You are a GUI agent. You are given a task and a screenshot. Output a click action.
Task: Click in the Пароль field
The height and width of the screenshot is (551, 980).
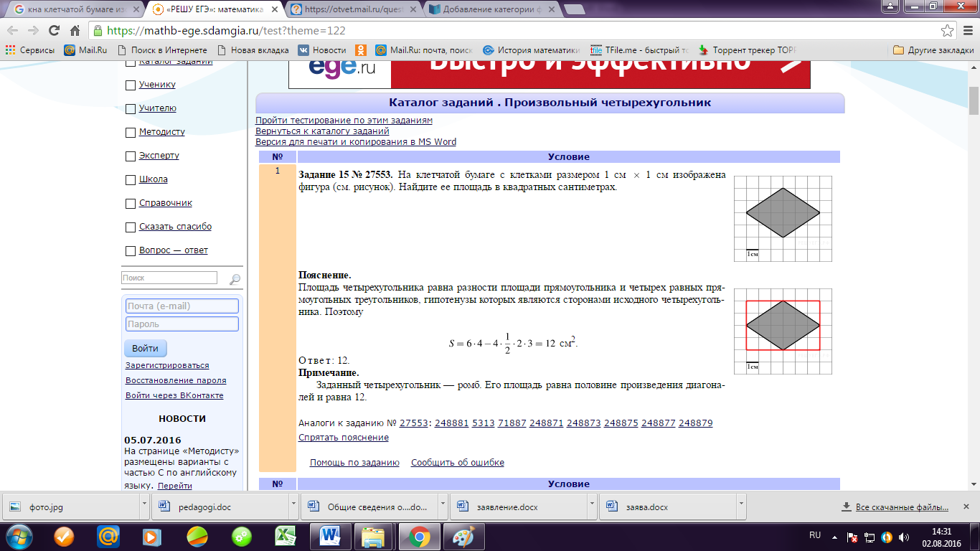[x=182, y=324]
